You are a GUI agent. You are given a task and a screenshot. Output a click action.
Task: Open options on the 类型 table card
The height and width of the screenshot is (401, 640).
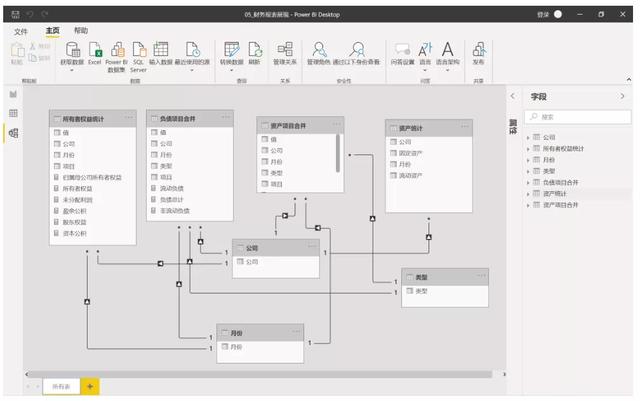(481, 276)
